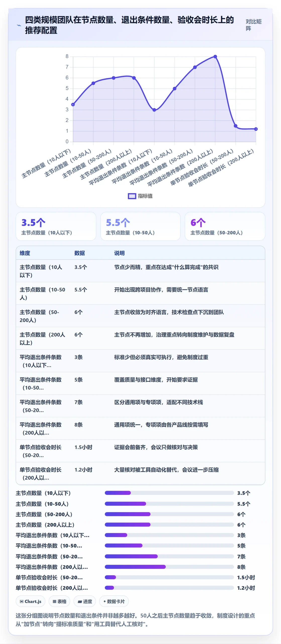Select the table cell 证据会前备齐，会议只做核对与决策
The width and height of the screenshot is (281, 644).
click(156, 447)
